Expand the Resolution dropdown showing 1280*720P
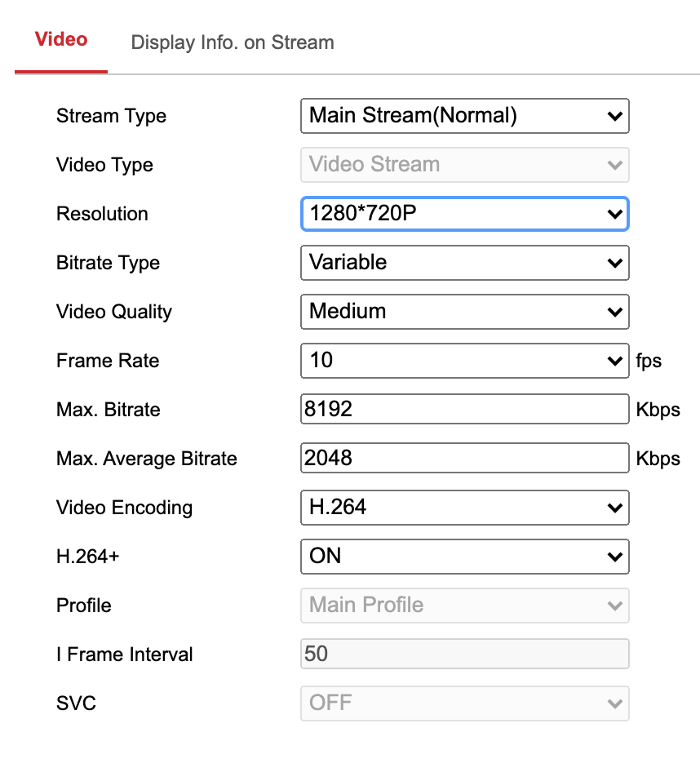The width and height of the screenshot is (700, 759). 464,214
